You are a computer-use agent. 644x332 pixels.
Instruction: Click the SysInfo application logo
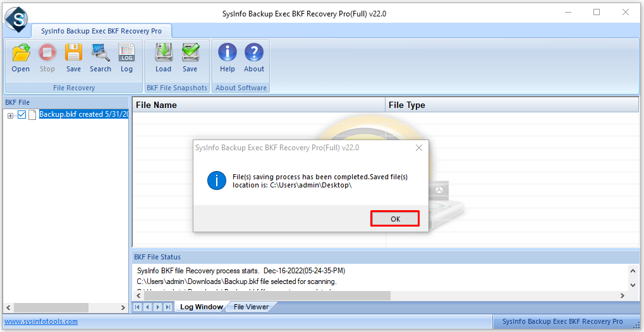coord(16,19)
